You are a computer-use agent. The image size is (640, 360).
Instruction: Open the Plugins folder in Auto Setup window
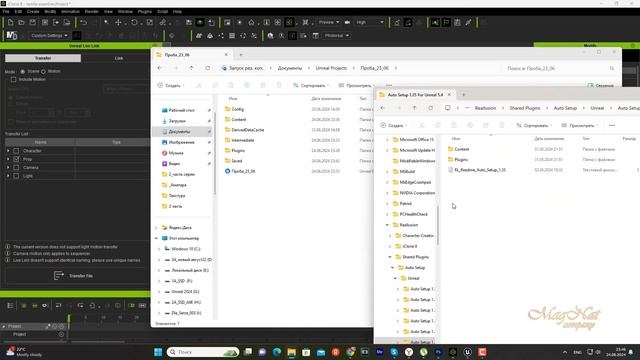[461, 160]
